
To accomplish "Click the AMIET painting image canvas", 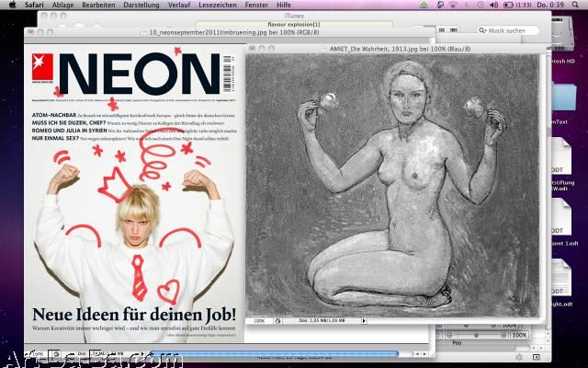I will tap(392, 186).
